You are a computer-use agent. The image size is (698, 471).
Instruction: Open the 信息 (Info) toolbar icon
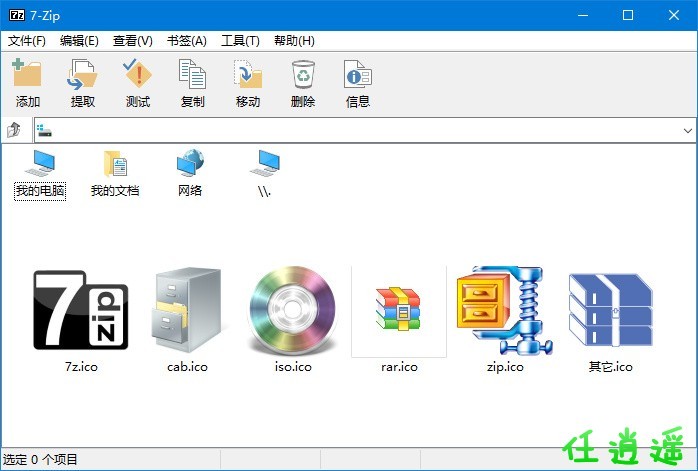tap(358, 74)
